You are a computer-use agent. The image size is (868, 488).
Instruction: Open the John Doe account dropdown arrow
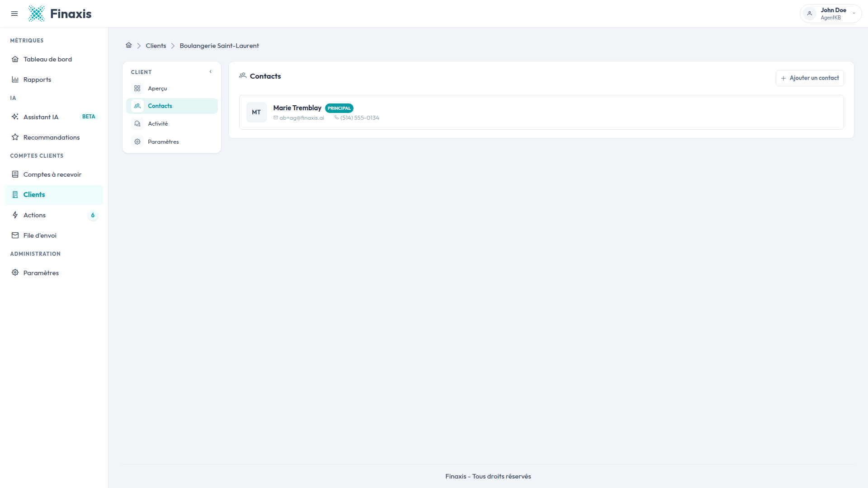854,14
